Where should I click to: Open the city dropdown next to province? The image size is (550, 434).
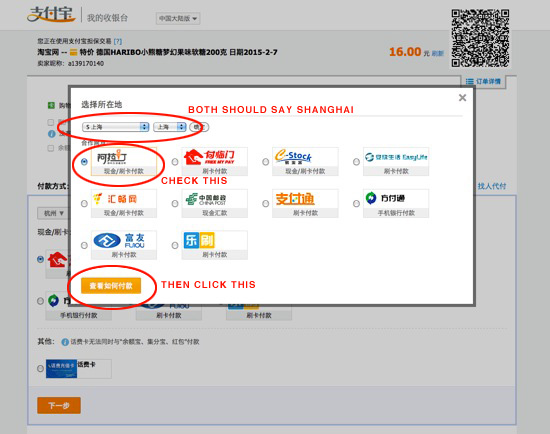[x=170, y=127]
